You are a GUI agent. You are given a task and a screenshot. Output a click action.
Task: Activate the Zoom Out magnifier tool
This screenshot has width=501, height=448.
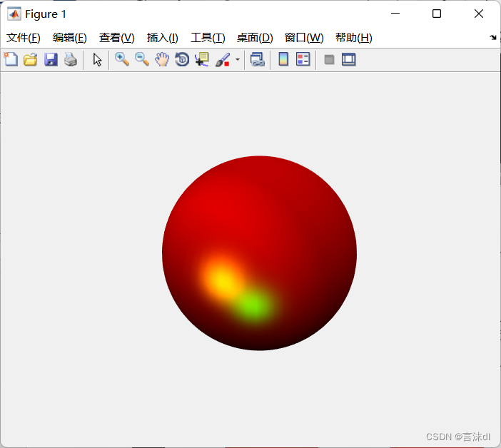(x=142, y=60)
